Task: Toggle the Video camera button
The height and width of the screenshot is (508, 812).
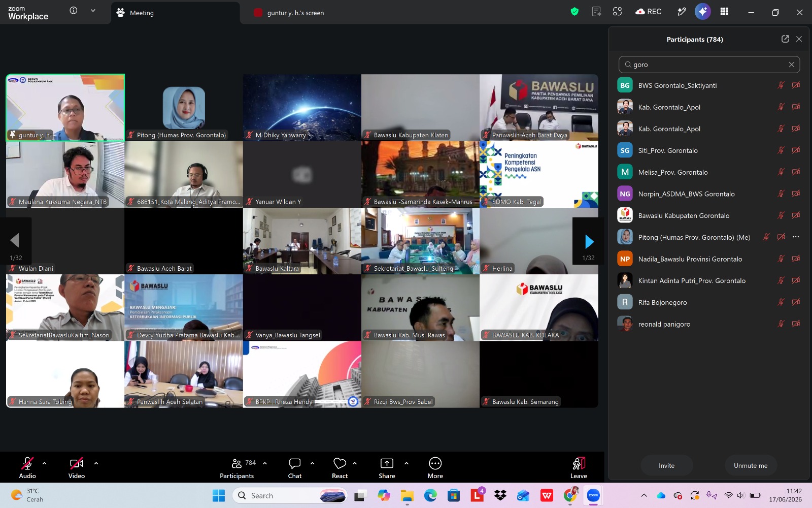Action: pyautogui.click(x=77, y=467)
